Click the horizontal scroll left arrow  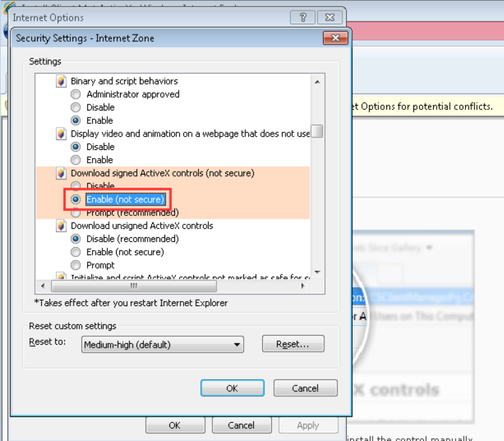click(43, 286)
